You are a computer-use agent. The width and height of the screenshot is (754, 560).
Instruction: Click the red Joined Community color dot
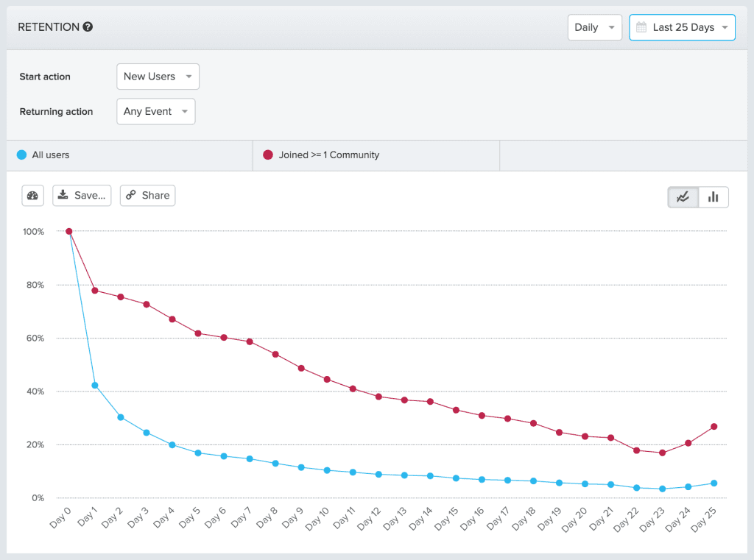coord(268,155)
